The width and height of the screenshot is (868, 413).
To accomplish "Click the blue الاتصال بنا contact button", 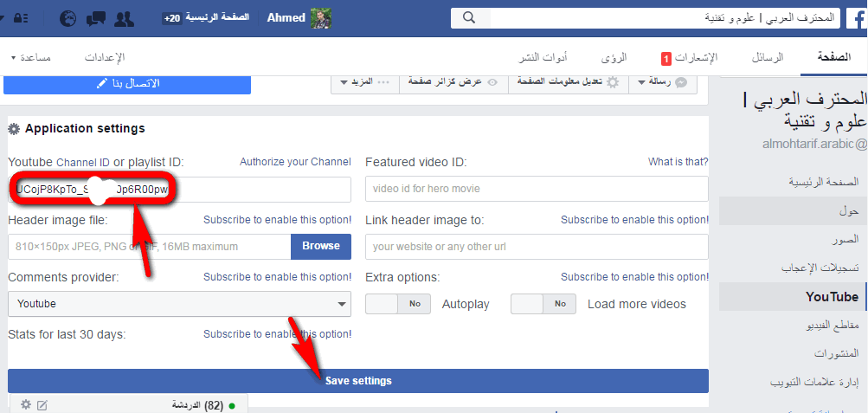I will [127, 83].
